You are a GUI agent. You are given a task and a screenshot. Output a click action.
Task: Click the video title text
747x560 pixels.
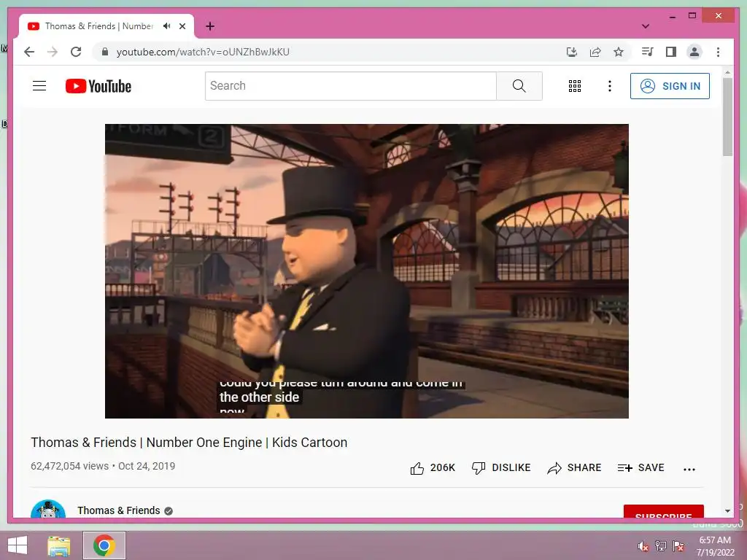[189, 443]
